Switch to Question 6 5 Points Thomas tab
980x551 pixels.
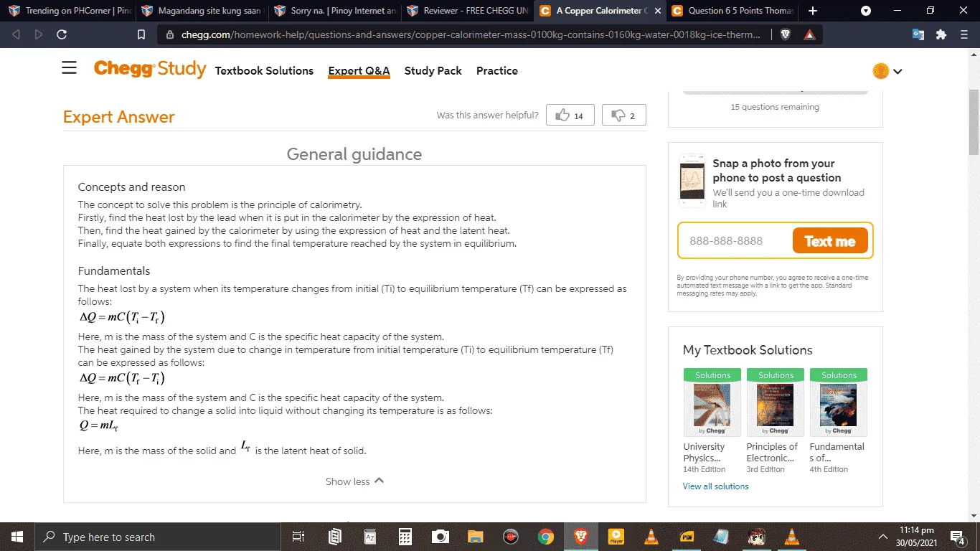coord(732,11)
